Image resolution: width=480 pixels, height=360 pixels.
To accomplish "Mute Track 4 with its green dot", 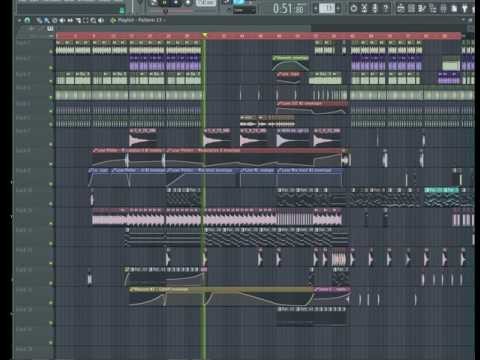I will tap(51, 97).
